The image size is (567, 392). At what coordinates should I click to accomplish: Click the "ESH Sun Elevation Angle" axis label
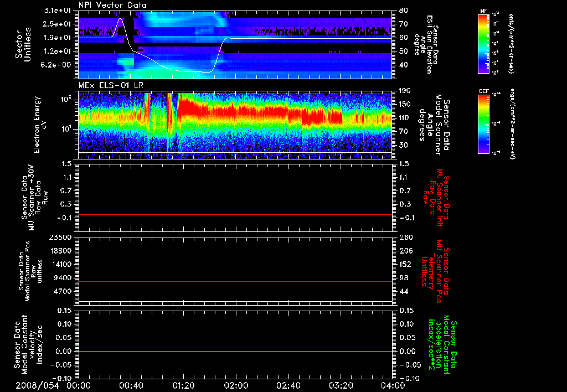(x=427, y=44)
